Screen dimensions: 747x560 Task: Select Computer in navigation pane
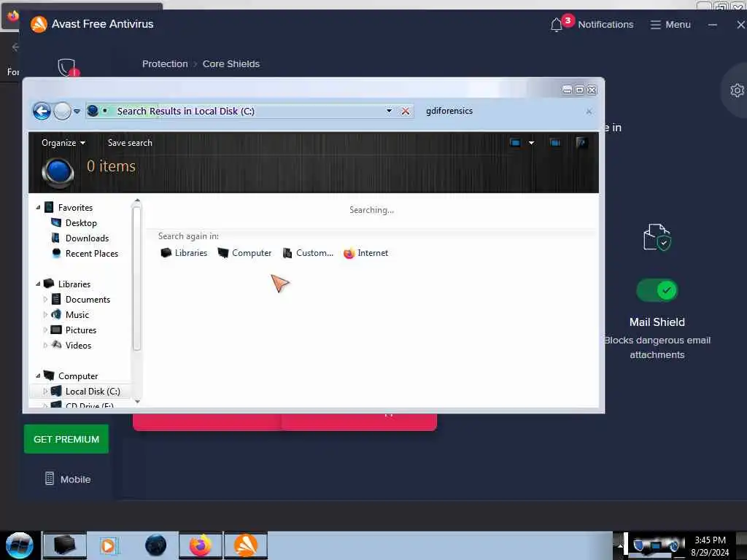pos(78,376)
